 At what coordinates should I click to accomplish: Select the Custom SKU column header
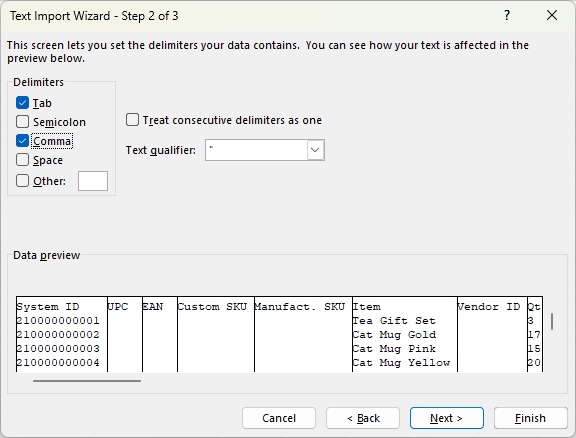click(212, 307)
